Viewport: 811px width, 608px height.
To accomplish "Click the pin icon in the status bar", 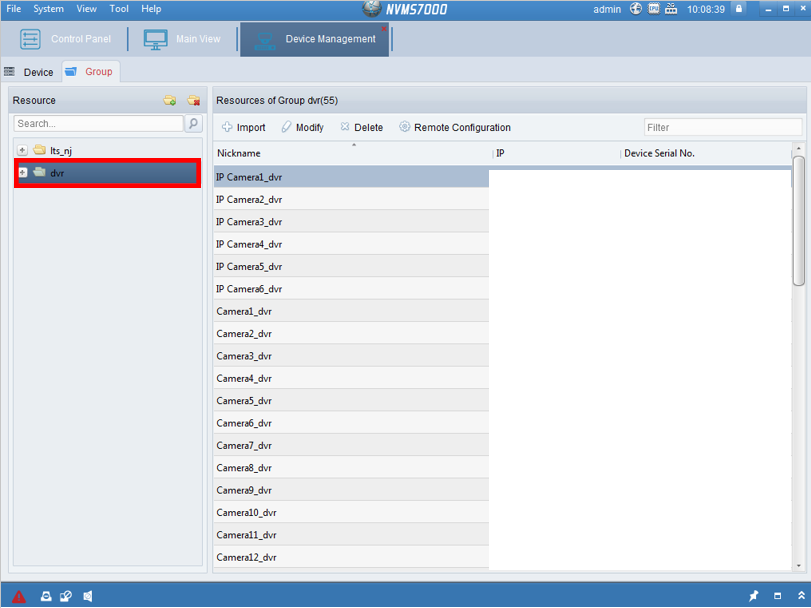I will [754, 596].
